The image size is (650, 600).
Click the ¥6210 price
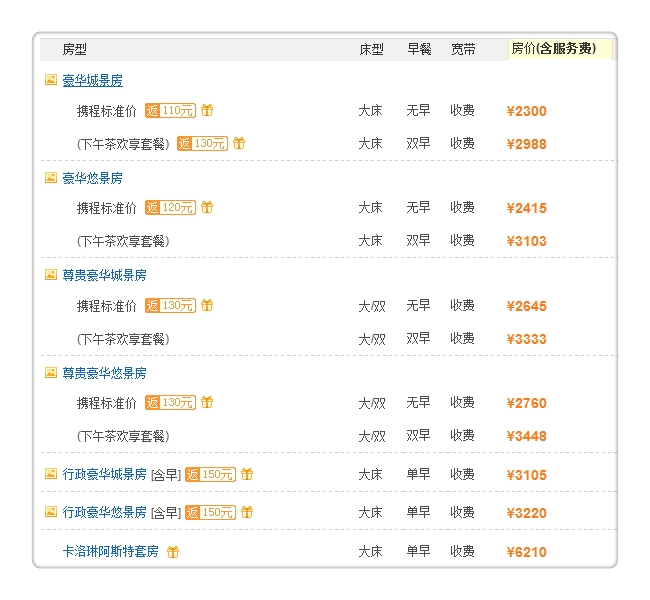[527, 552]
